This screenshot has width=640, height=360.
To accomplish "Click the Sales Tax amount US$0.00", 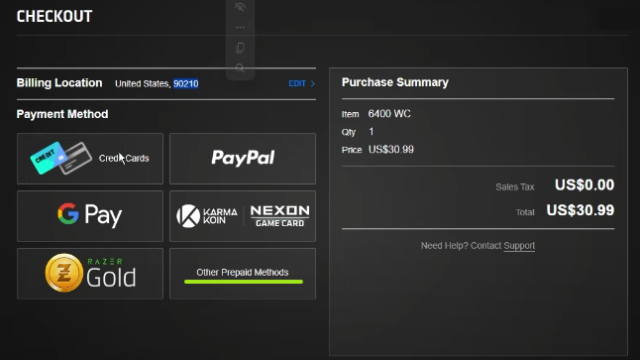I will [x=584, y=185].
